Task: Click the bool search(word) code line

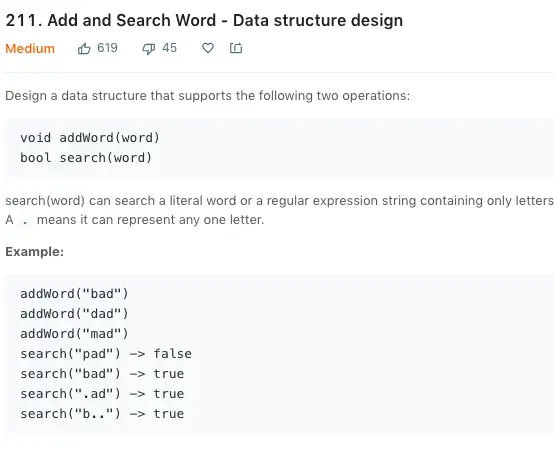Action: 86,158
